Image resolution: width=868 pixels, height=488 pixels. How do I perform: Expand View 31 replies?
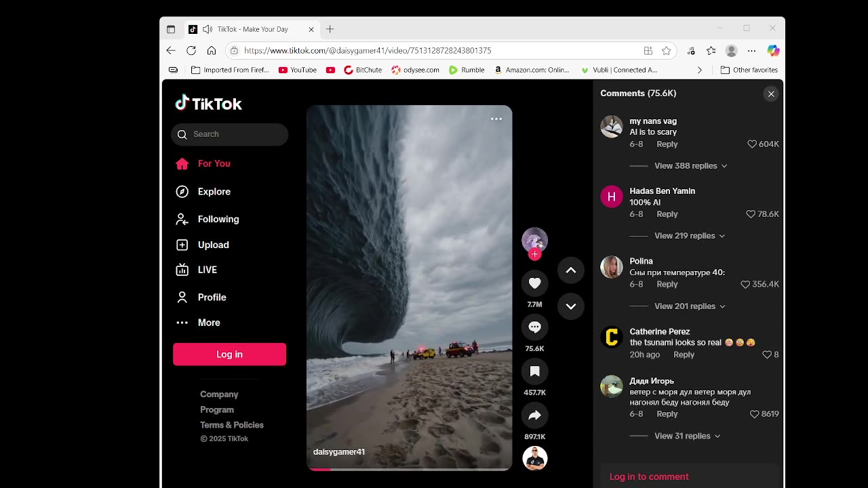[x=687, y=436]
